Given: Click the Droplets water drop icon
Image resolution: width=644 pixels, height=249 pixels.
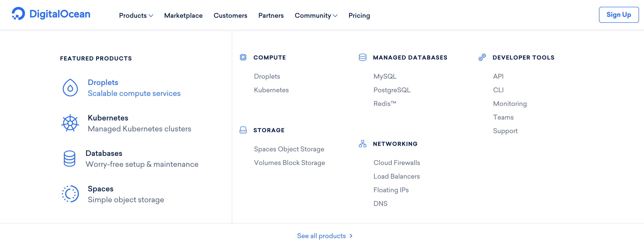Looking at the screenshot, I should 70,88.
